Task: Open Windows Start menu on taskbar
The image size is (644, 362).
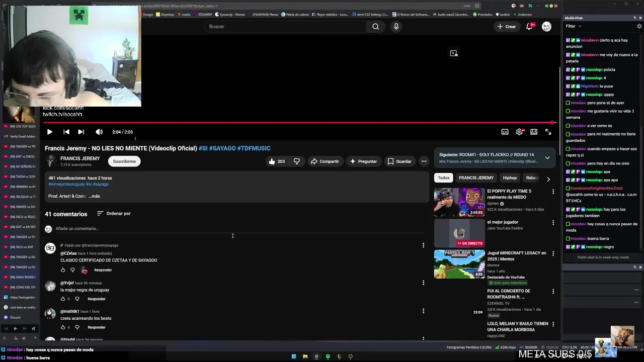Action: [294, 356]
